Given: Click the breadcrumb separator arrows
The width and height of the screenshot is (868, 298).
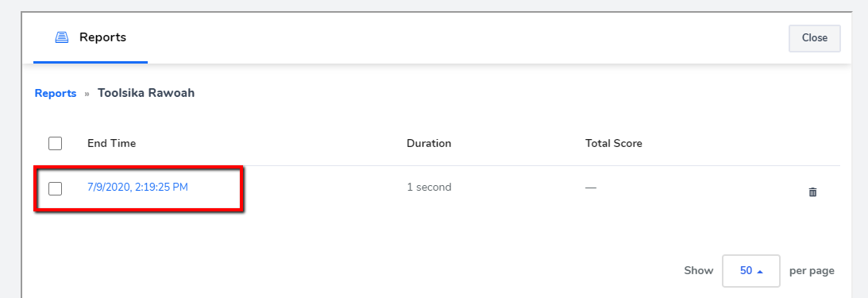Looking at the screenshot, I should coord(87,94).
